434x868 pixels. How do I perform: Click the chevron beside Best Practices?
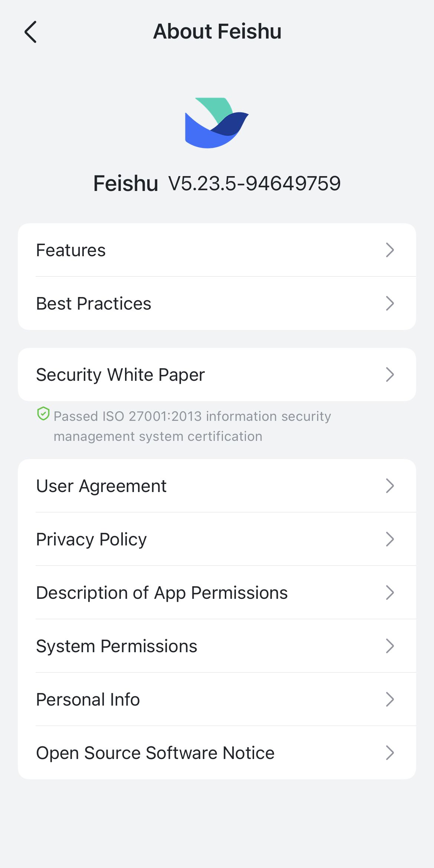(389, 304)
